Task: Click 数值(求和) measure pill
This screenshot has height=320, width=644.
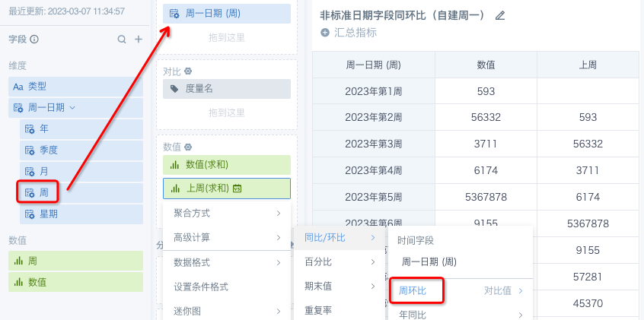Action: pos(227,165)
